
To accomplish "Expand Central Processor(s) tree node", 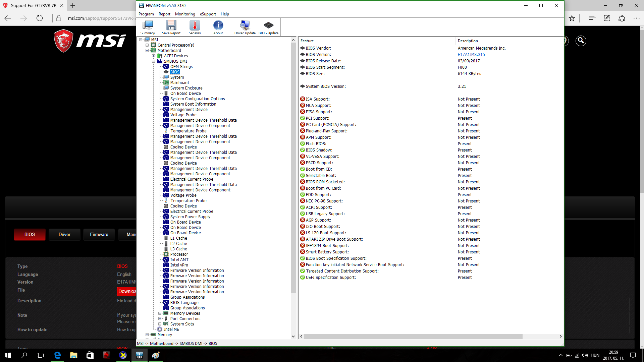I will pos(147,45).
